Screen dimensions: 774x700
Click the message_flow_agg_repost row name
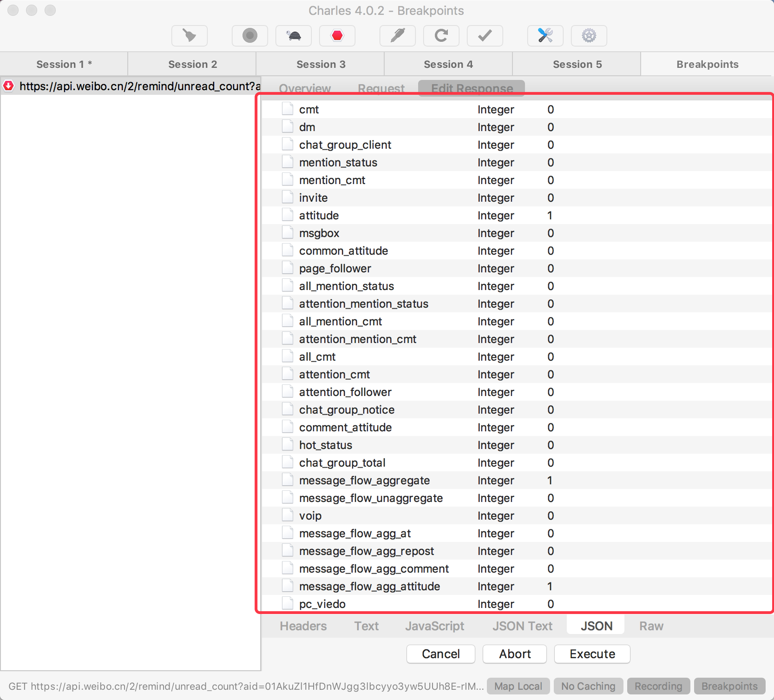tap(367, 551)
